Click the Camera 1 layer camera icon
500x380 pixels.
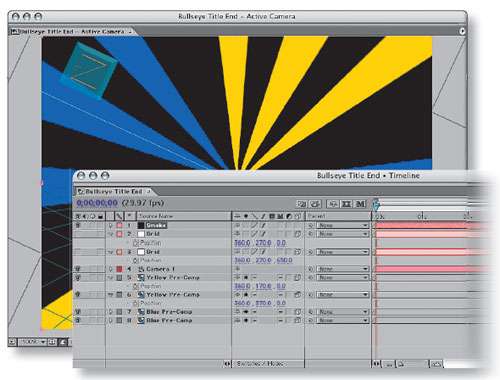click(141, 269)
